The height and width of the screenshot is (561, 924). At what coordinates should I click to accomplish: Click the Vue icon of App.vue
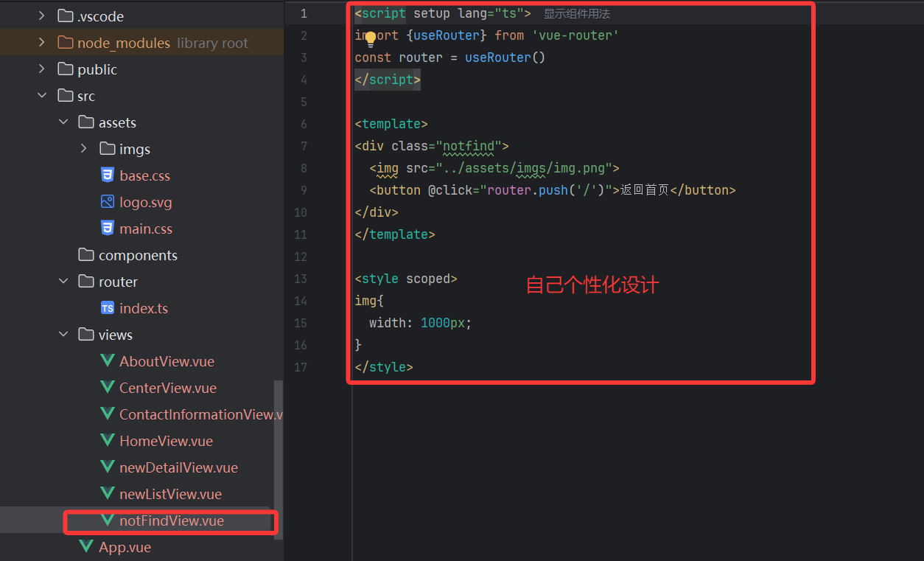point(87,547)
